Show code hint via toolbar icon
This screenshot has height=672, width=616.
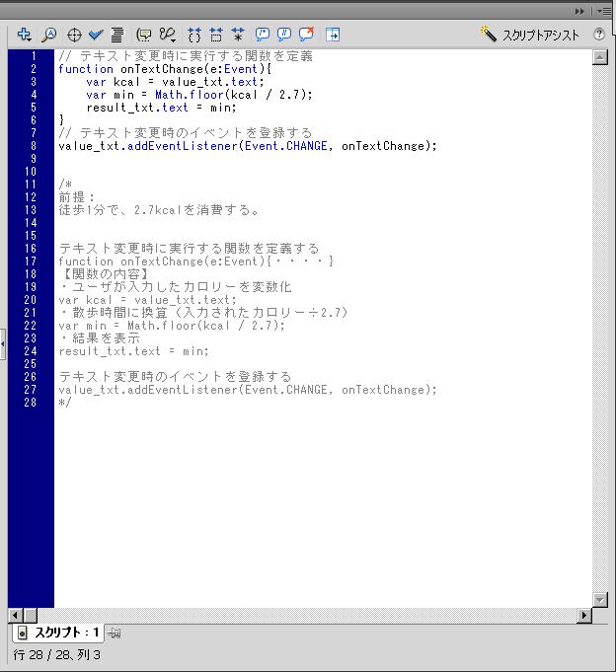(143, 35)
